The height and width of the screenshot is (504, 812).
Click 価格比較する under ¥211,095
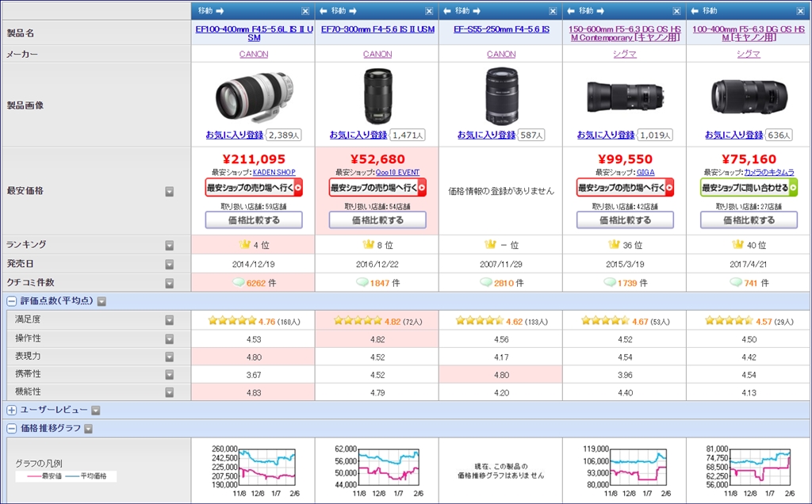(254, 220)
